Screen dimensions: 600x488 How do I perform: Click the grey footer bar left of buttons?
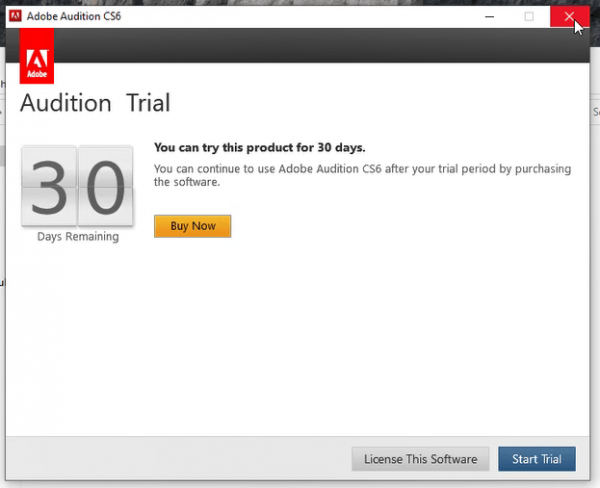point(180,459)
